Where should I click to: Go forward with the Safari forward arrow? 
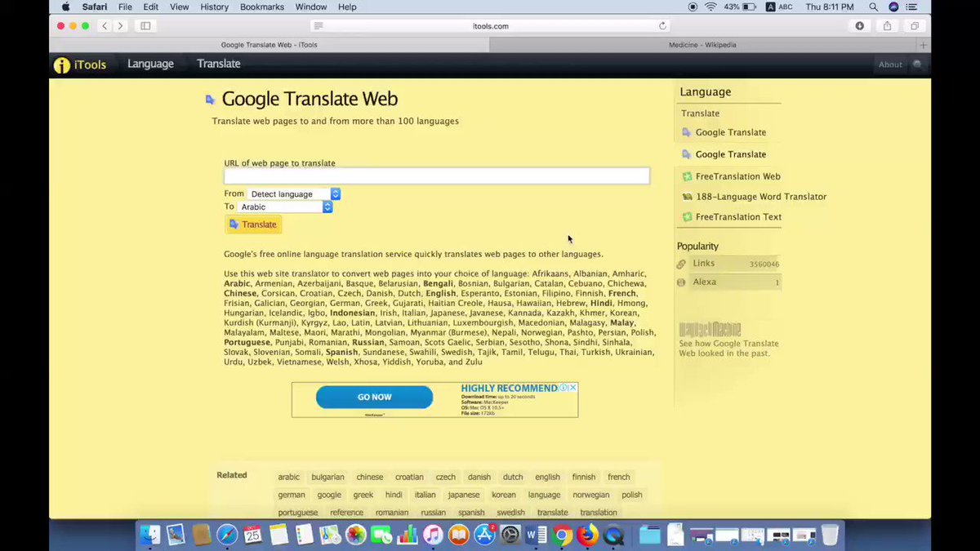point(120,26)
